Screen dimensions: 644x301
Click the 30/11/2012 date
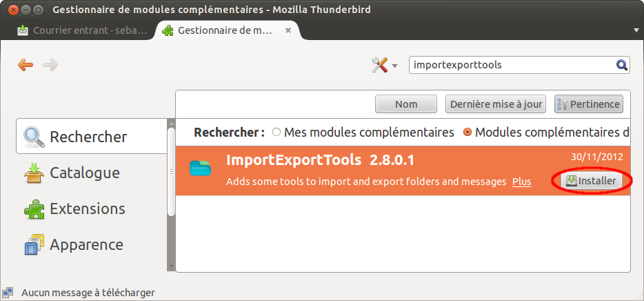coord(596,157)
